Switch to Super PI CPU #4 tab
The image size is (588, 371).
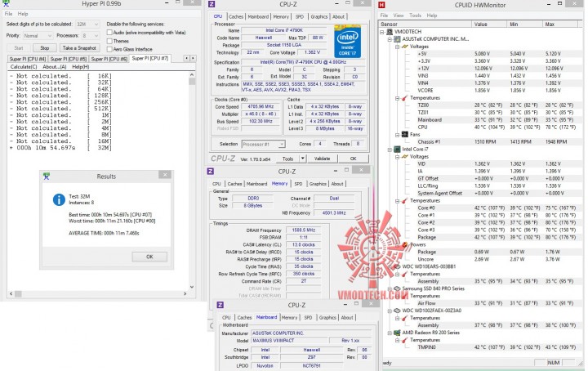(28, 59)
